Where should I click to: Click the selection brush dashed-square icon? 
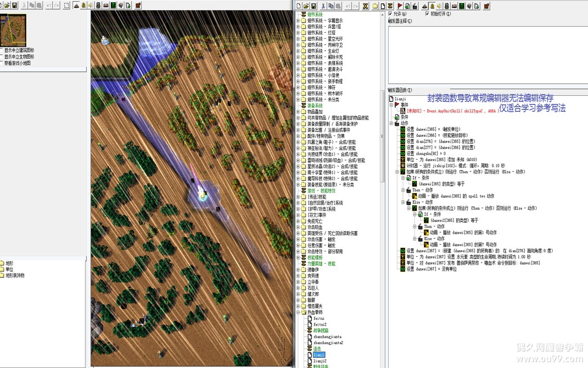[67, 6]
